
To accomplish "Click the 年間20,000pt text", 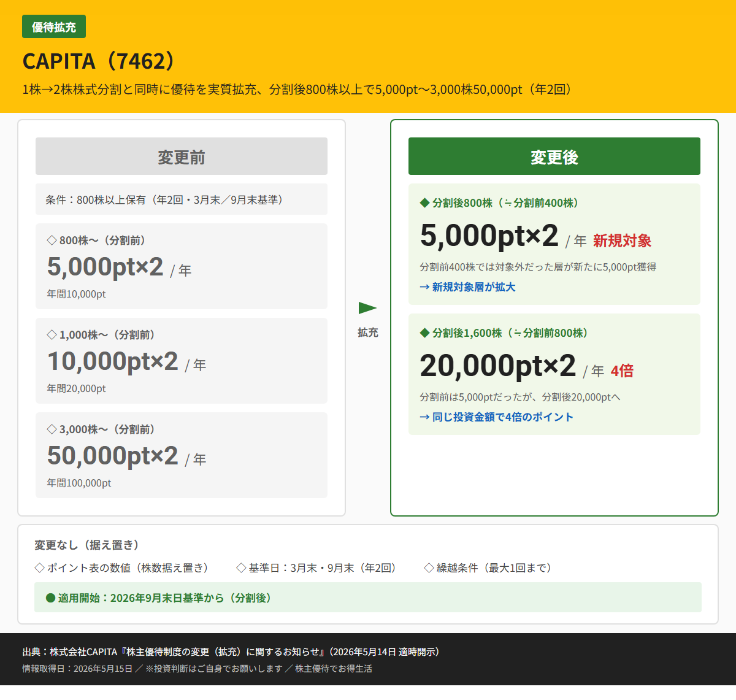I will point(77,388).
